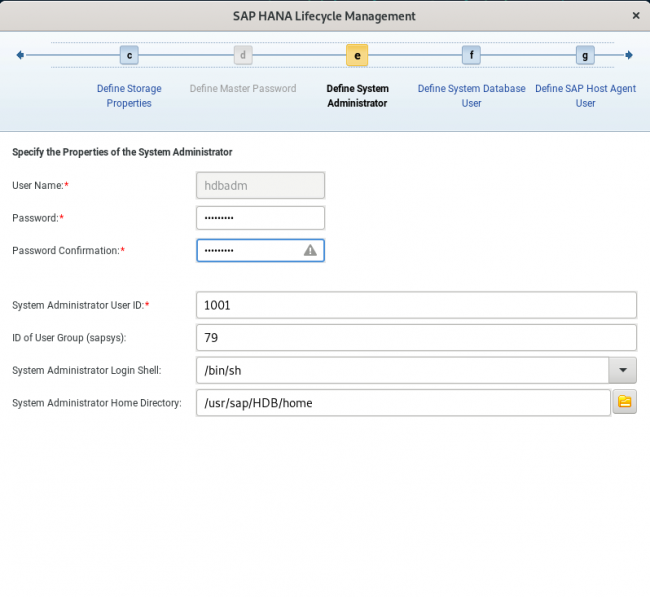Screen dimensions: 650x597
Task: Select step g node in the roadmap
Action: point(585,55)
